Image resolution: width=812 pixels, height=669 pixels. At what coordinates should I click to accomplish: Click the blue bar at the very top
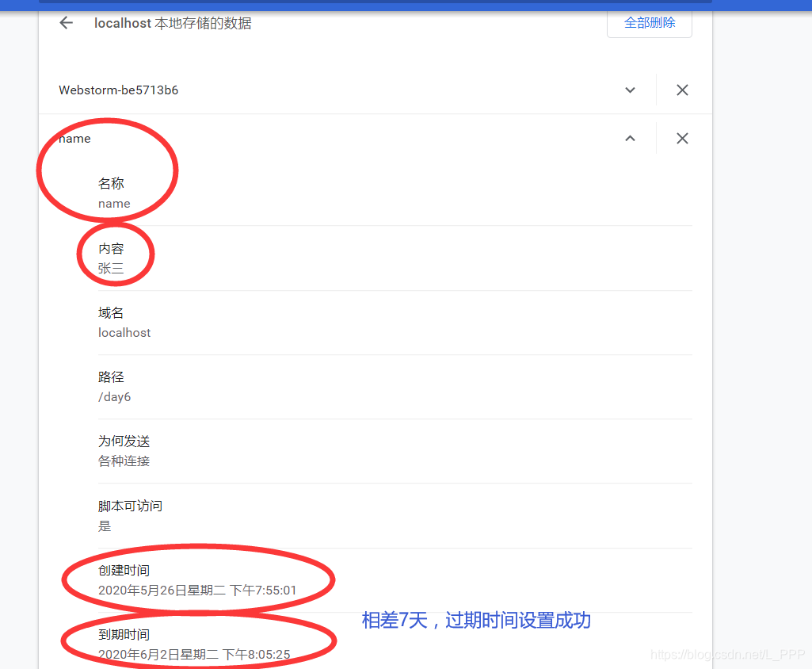tap(406, 3)
